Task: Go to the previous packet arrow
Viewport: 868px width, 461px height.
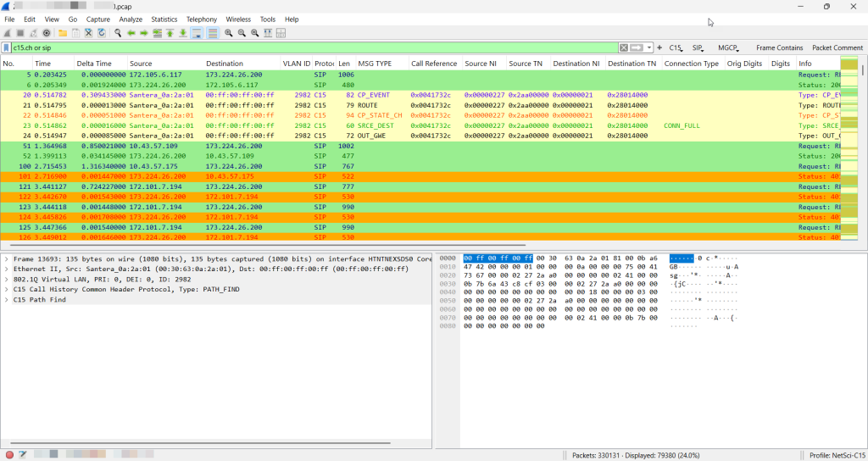Action: (x=131, y=33)
